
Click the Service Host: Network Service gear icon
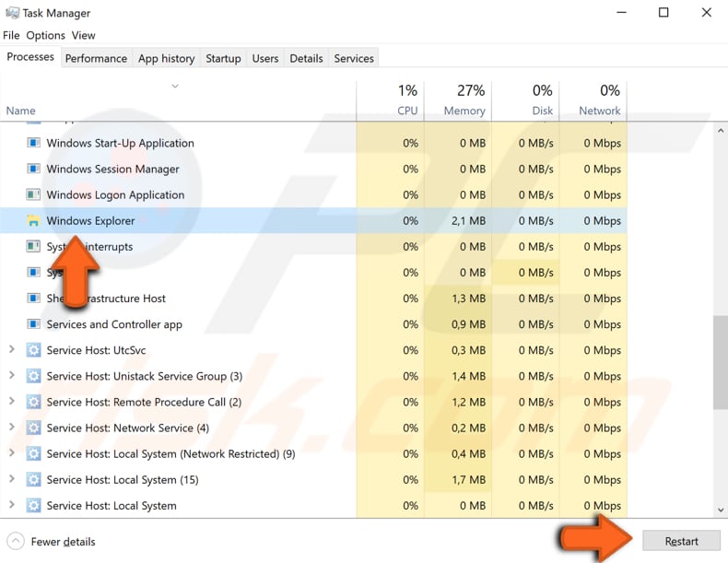(33, 428)
